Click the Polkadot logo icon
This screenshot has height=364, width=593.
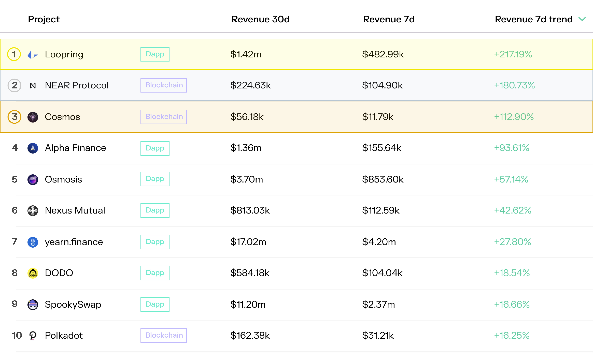[x=33, y=336]
